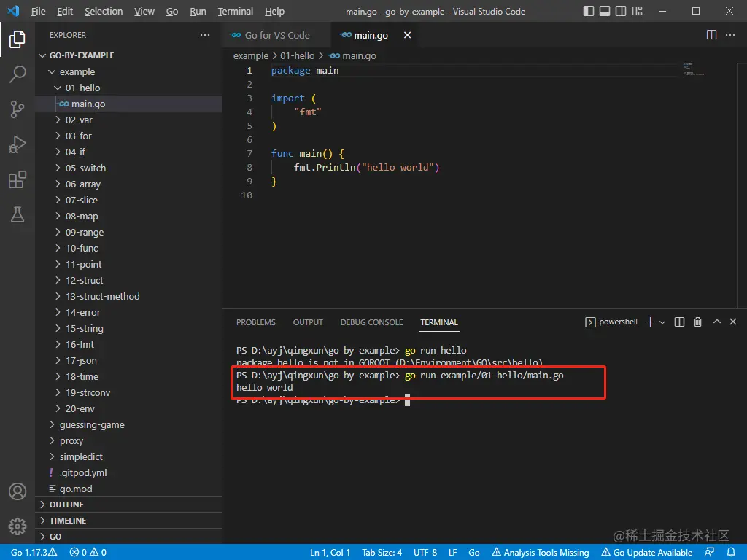Change the UTF-8 file encoding

tap(425, 553)
